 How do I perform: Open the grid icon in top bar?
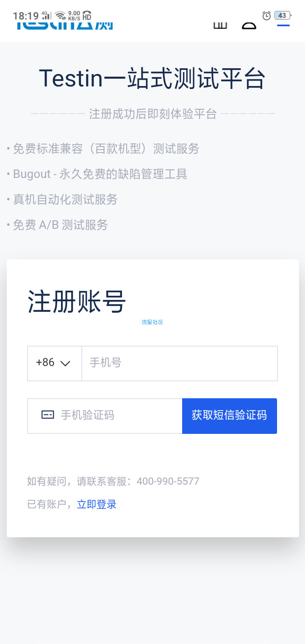coord(220,25)
